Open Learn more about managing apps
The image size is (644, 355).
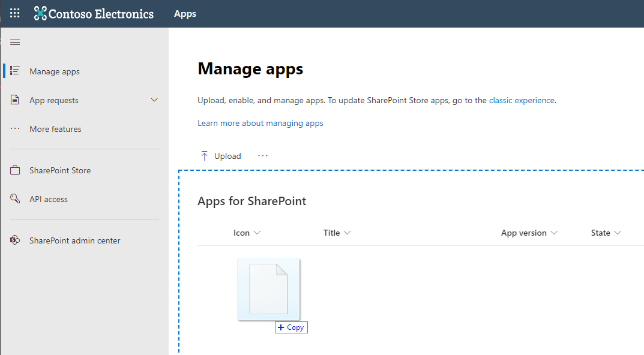tap(260, 123)
